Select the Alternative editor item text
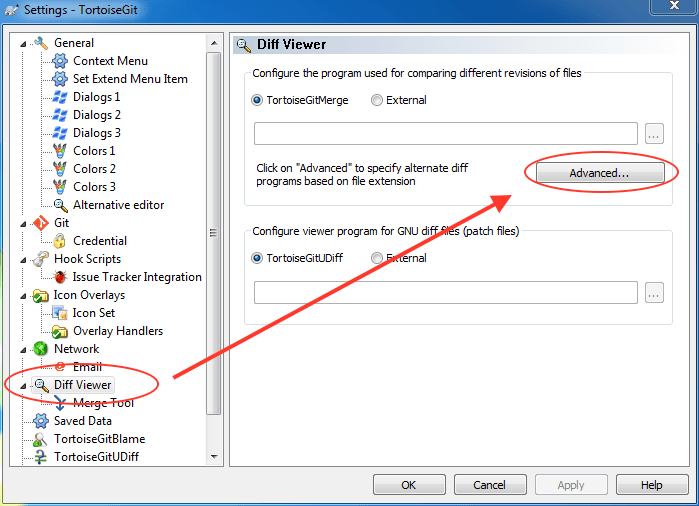This screenshot has width=699, height=506. (x=119, y=205)
